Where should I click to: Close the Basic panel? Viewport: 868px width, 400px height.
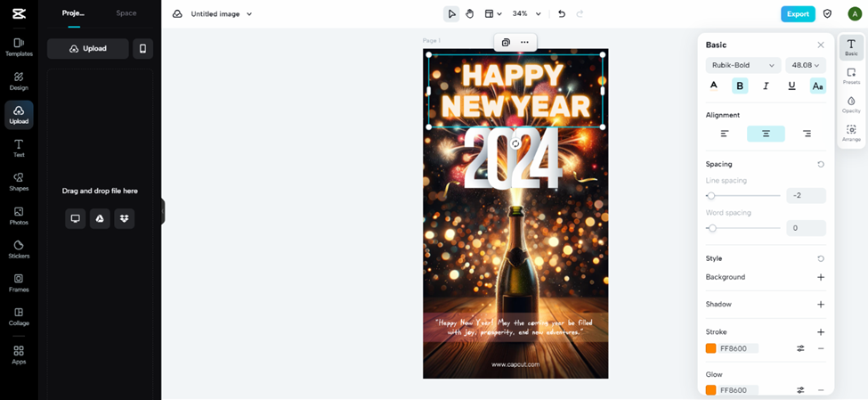click(x=821, y=45)
